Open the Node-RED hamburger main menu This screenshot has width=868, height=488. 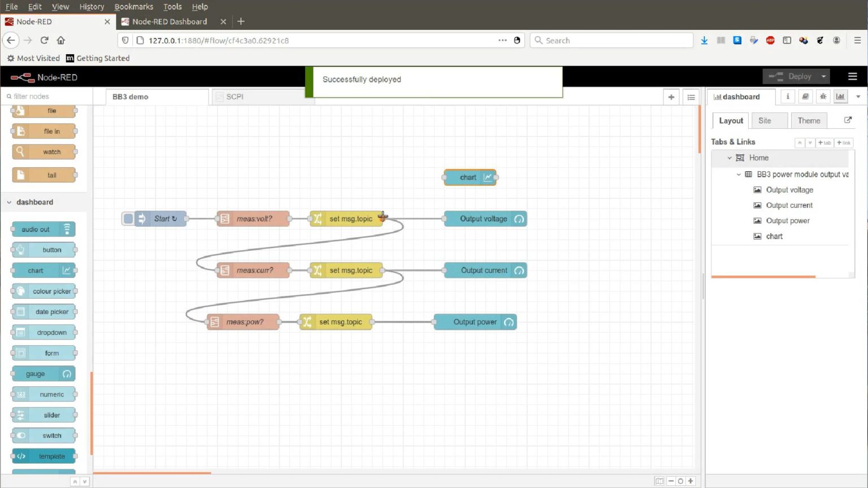852,76
